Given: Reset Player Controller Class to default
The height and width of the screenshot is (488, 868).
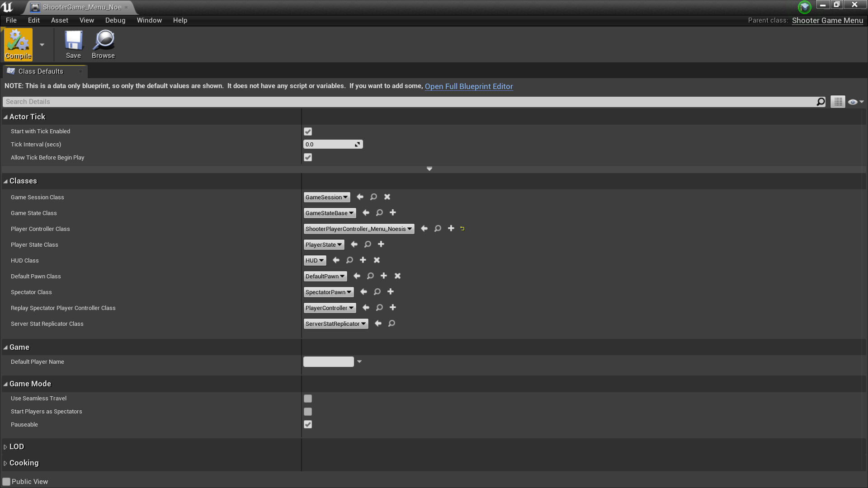Looking at the screenshot, I should (462, 229).
